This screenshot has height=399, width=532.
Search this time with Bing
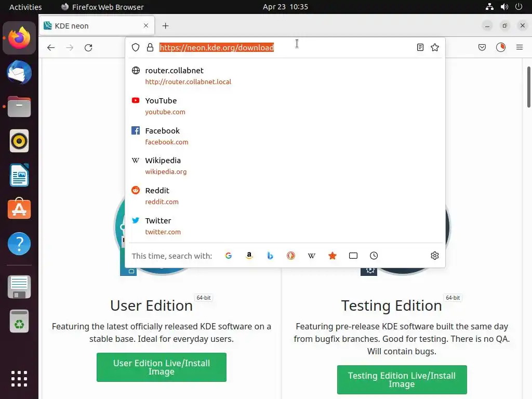point(270,256)
